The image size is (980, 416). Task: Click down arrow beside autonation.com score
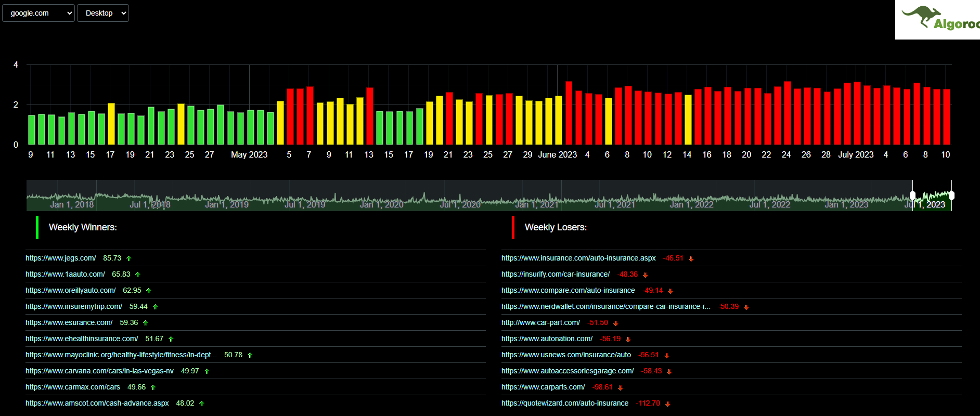click(x=628, y=340)
